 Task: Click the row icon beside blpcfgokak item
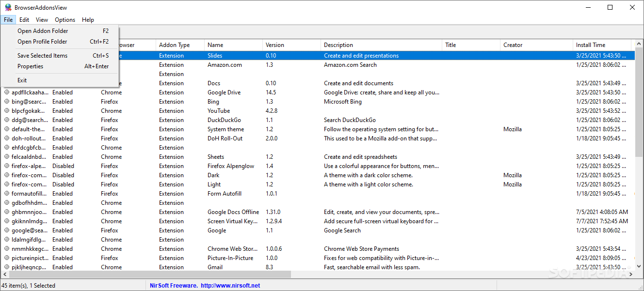pos(7,111)
